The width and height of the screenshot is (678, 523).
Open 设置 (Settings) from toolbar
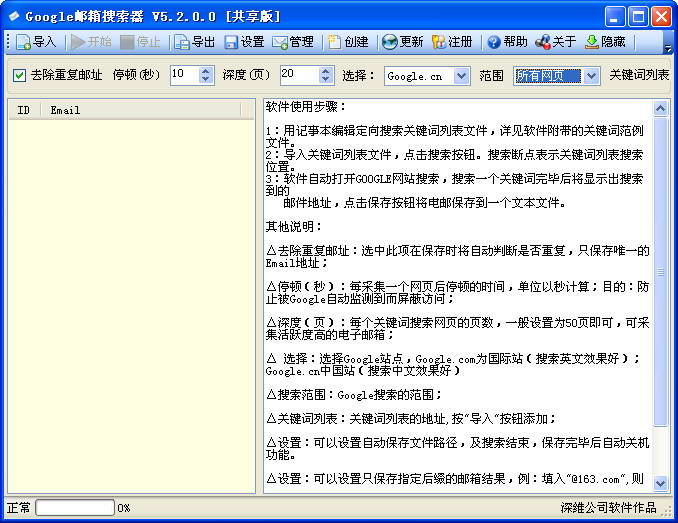[x=244, y=42]
